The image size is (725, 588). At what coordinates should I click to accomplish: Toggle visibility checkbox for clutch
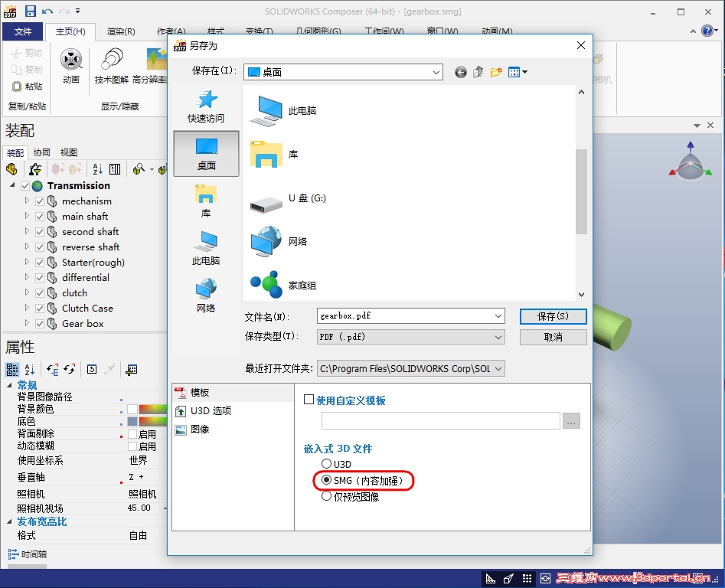point(40,293)
